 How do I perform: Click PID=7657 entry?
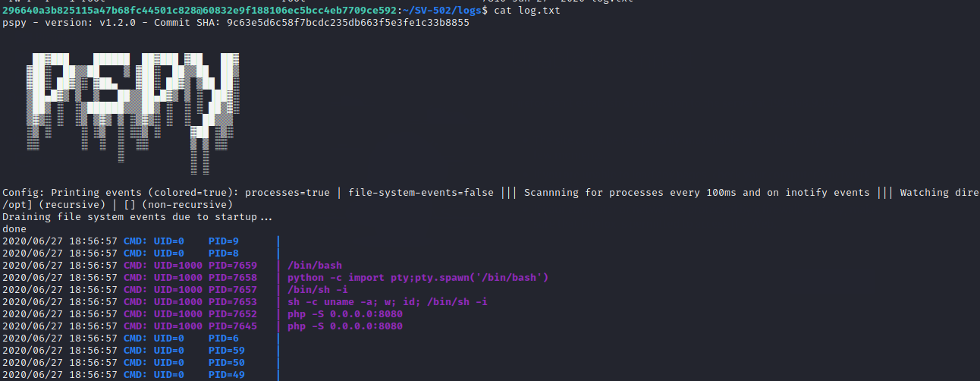tap(233, 290)
